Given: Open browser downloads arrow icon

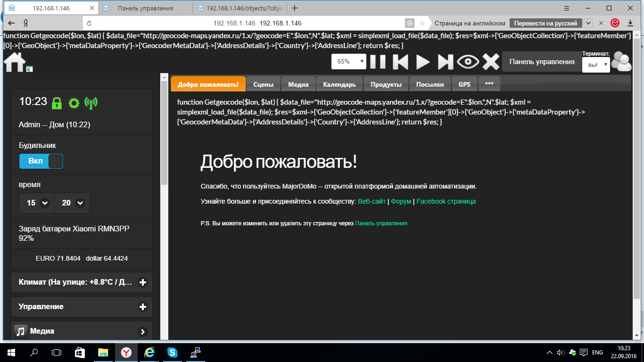Looking at the screenshot, I should (x=630, y=23).
